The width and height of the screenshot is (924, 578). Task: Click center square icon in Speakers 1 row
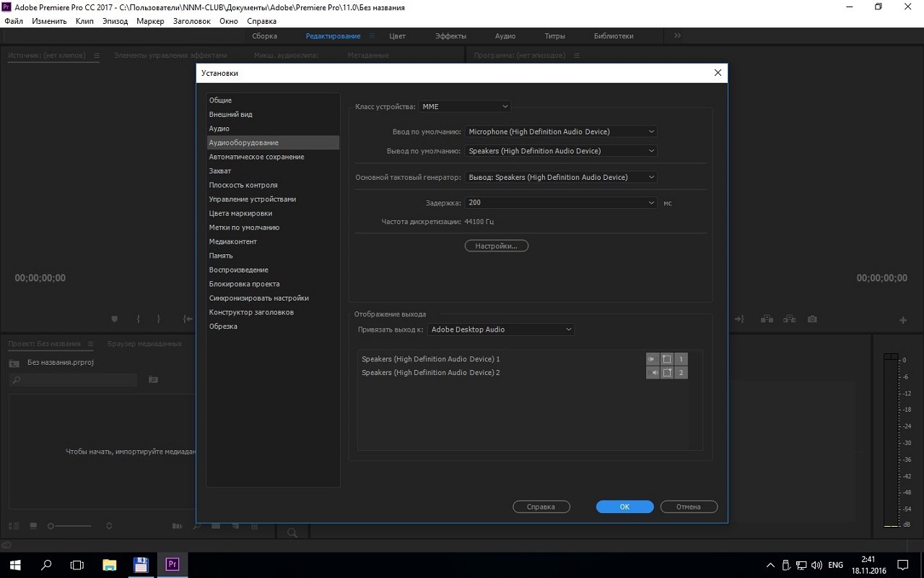coord(667,359)
